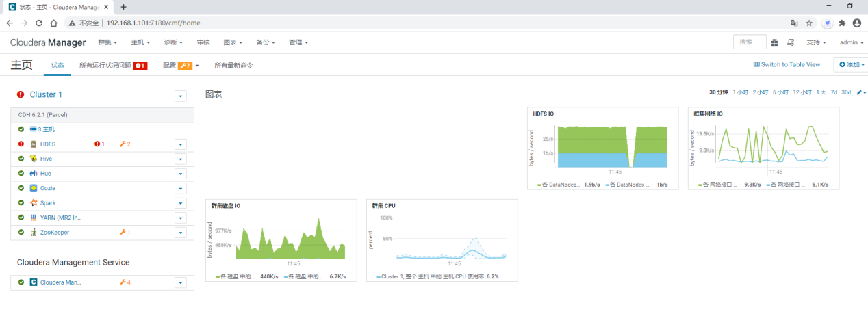Screen dimensions: 868x329
Task: Open the 审核 audits menu item
Action: [203, 42]
